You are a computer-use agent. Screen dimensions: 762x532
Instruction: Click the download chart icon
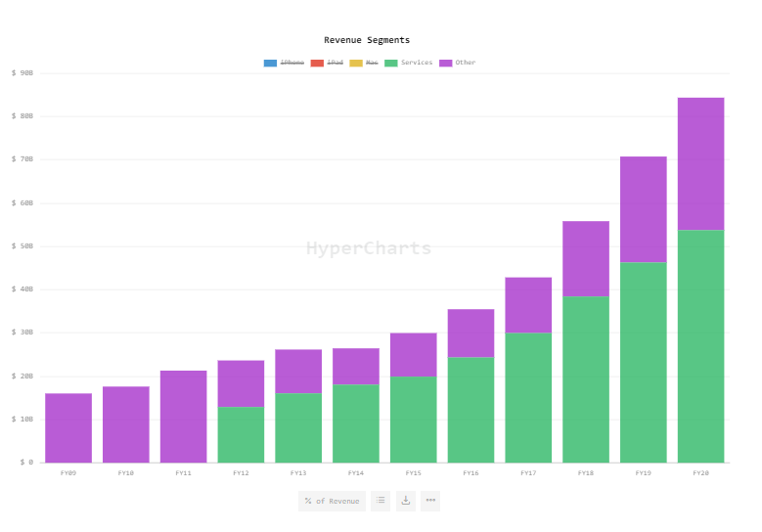(x=406, y=501)
